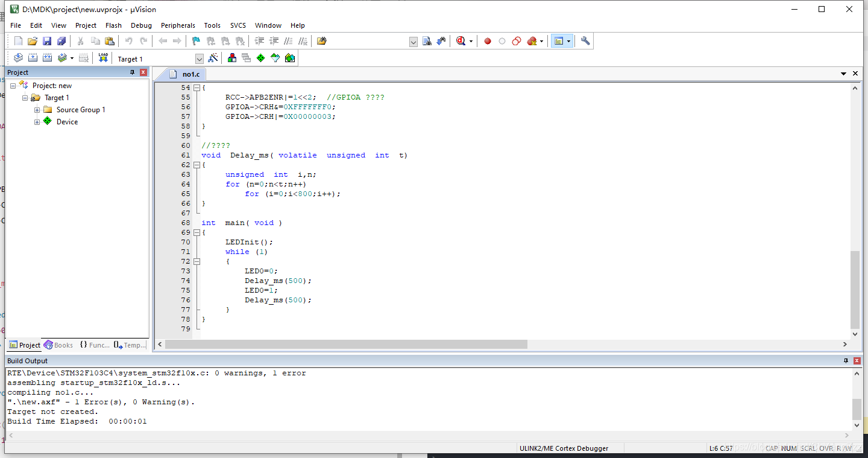The width and height of the screenshot is (868, 458).
Task: Expand the Device tree node
Action: coord(37,122)
